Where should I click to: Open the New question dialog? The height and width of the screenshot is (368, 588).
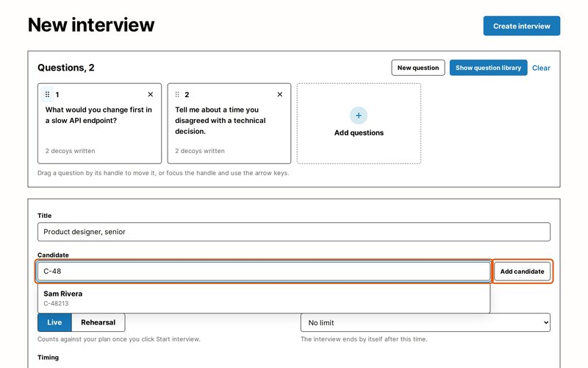418,68
